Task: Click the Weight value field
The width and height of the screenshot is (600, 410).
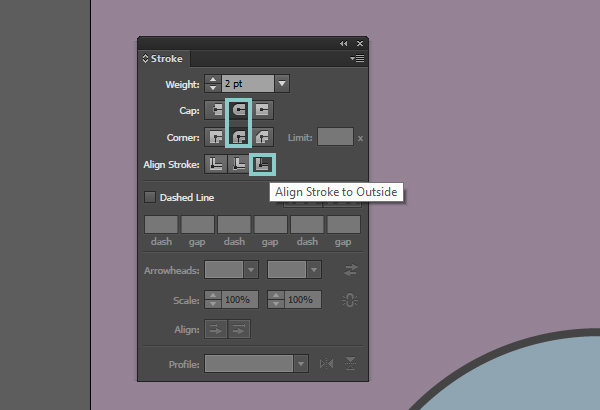Action: (248, 83)
